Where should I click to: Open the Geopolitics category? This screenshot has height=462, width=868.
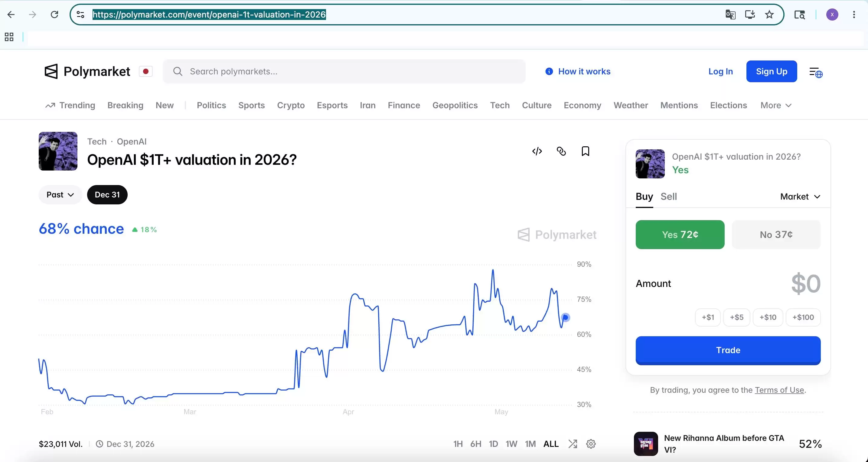pos(455,106)
